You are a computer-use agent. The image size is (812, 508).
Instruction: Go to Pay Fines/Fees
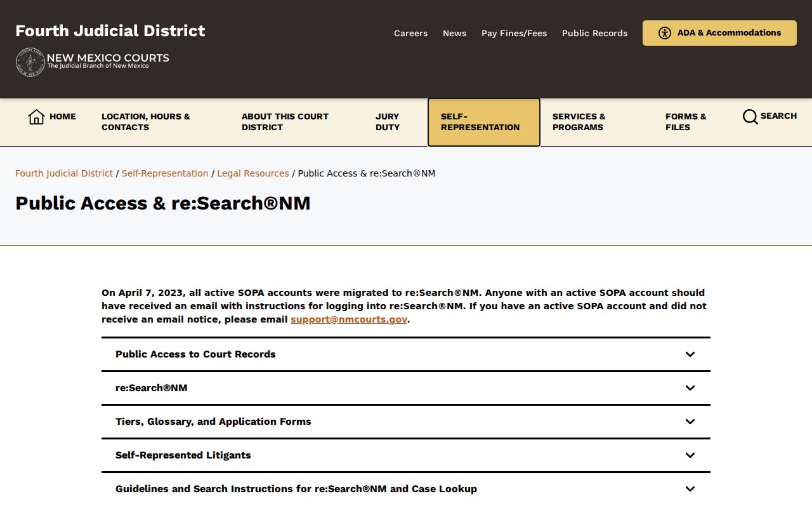(x=514, y=33)
